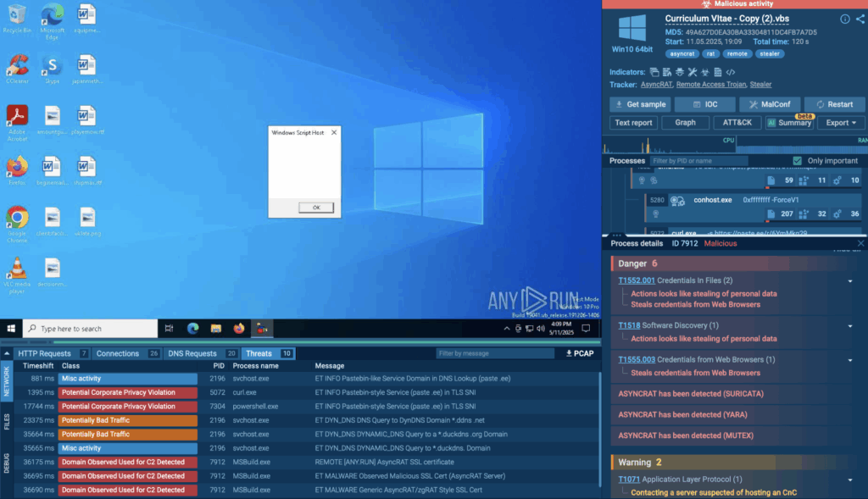Open the Stealer tracker link

pyautogui.click(x=760, y=85)
